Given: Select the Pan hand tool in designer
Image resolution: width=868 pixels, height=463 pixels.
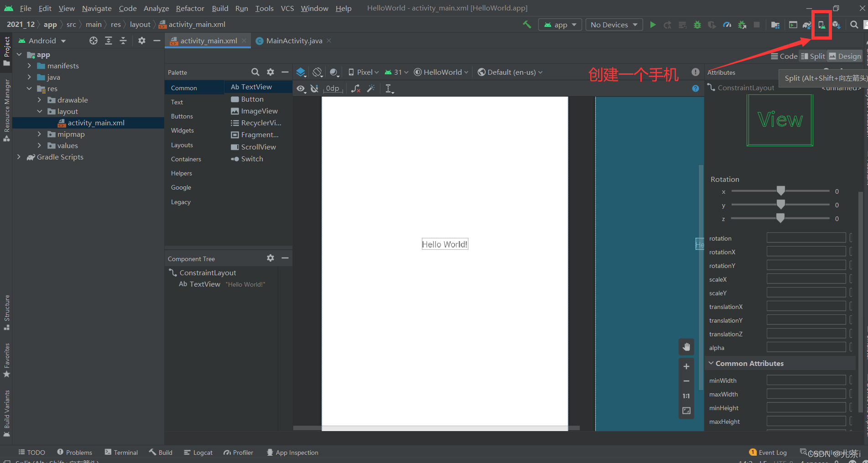Looking at the screenshot, I should (x=686, y=347).
